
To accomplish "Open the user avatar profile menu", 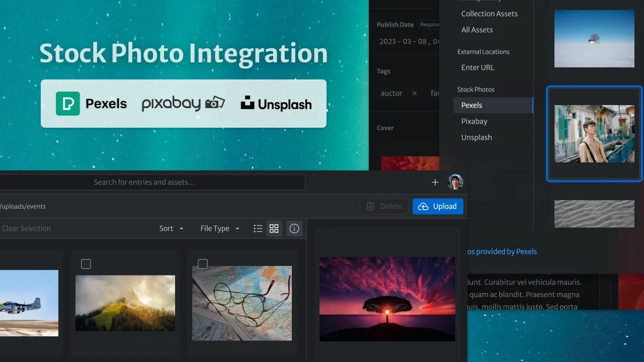I will coord(455,183).
